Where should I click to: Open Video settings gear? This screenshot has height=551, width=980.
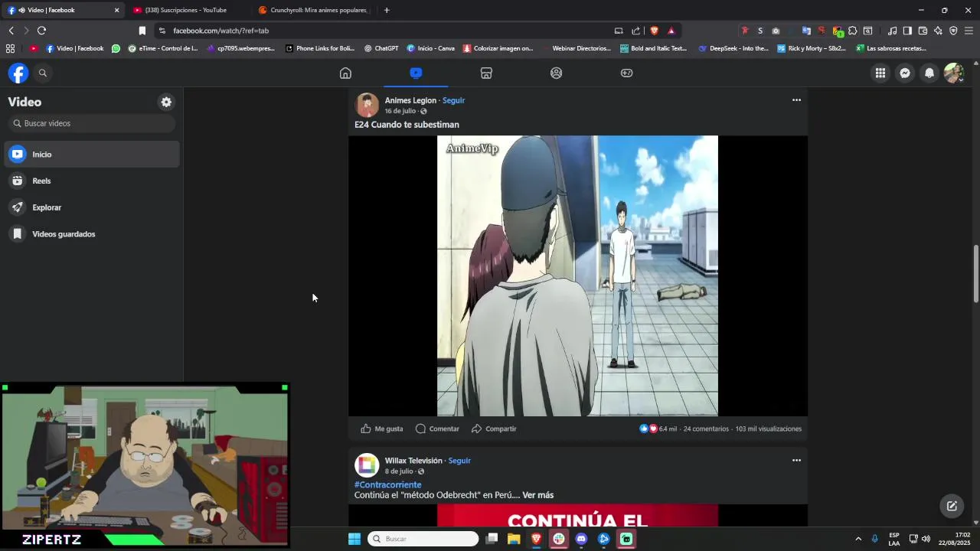166,102
